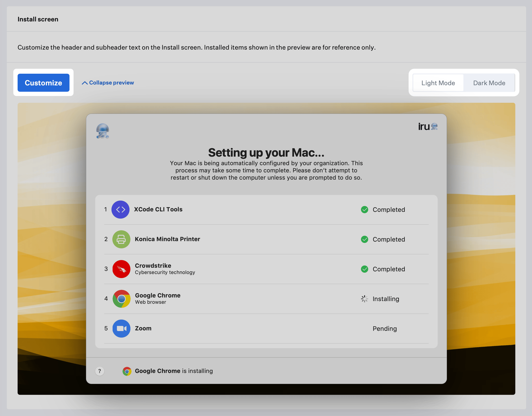
Task: Click "Completed" status for Konica Minolta Printer
Action: point(389,239)
